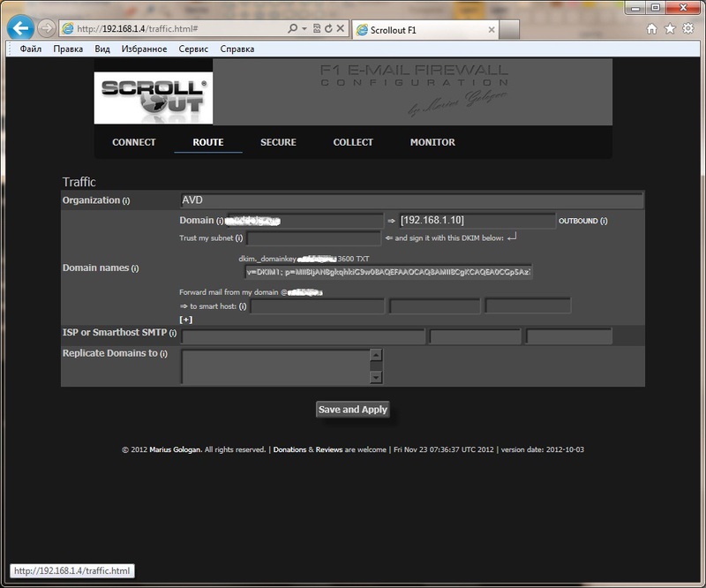Click info (i) next to Domain label
The image size is (706, 588).
click(220, 221)
